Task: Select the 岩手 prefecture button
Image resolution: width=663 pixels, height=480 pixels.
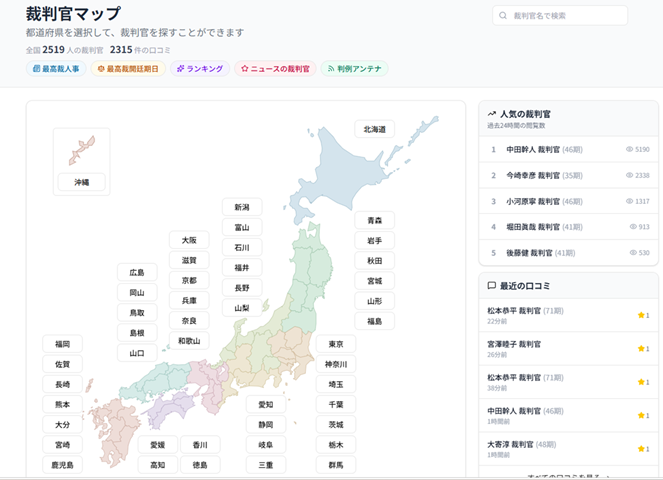Action: 375,241
